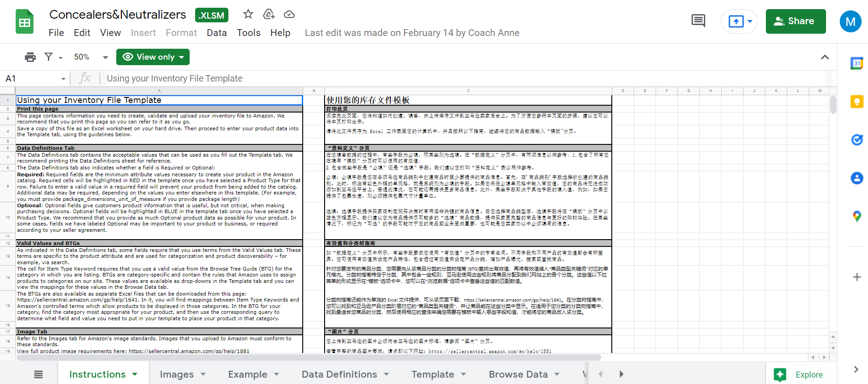868x384 pixels.
Task: Open Google Tasks in side panel
Action: [x=857, y=140]
